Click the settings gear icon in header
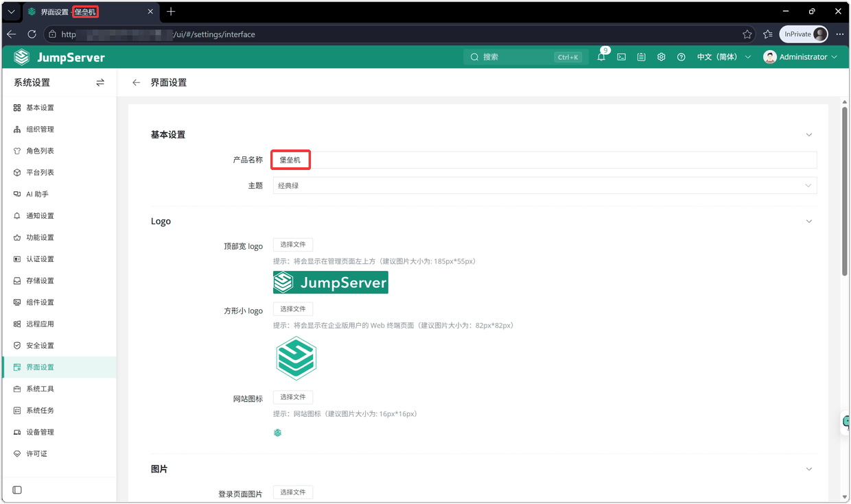This screenshot has height=504, width=851. (x=661, y=57)
